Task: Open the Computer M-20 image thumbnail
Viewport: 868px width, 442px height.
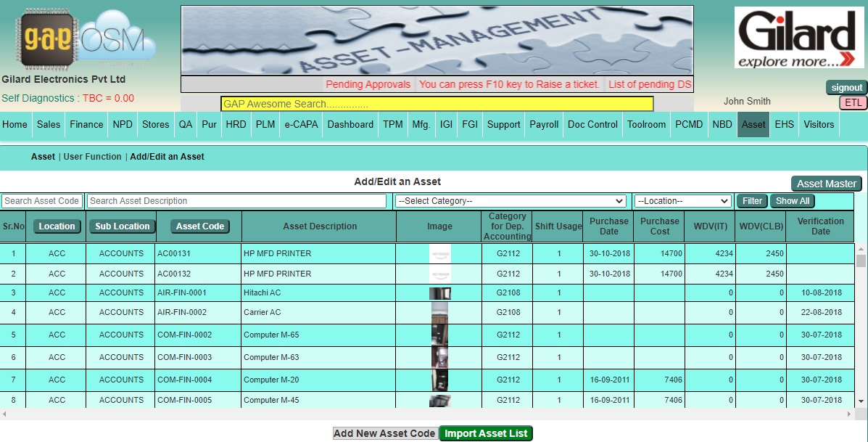Action: tap(439, 380)
